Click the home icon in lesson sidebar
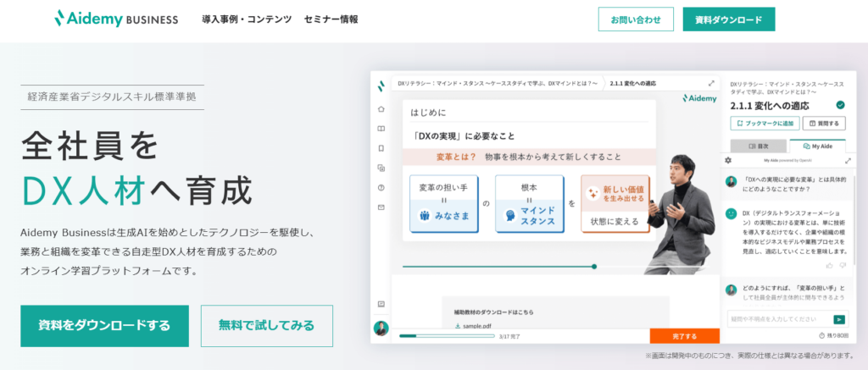 coord(381,109)
